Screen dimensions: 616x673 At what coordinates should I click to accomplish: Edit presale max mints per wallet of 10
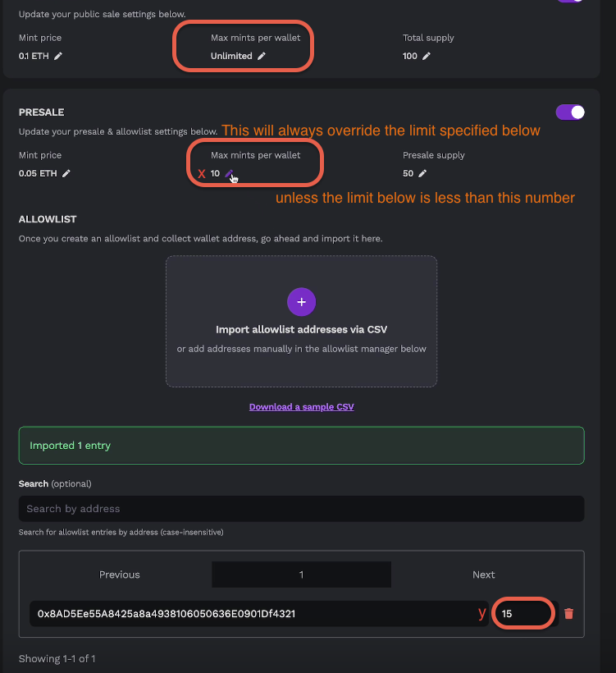click(x=230, y=173)
